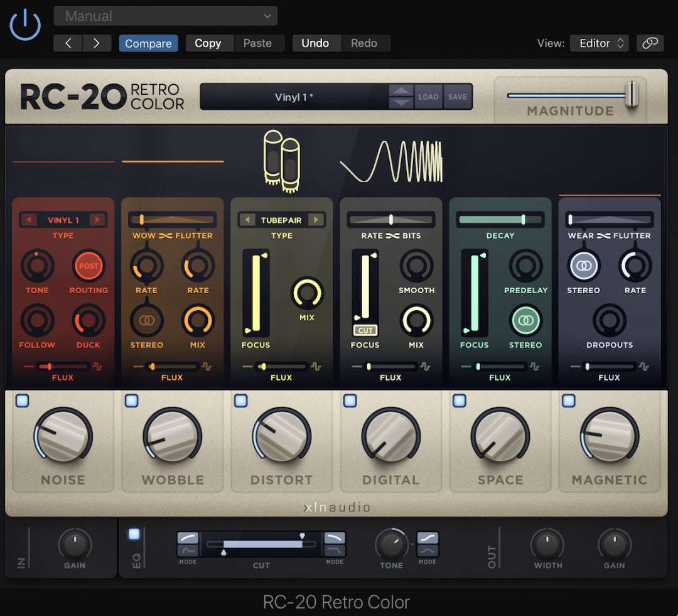The image size is (678, 616).
Task: Select the low-cut upper curve mode icon
Action: pyautogui.click(x=188, y=538)
